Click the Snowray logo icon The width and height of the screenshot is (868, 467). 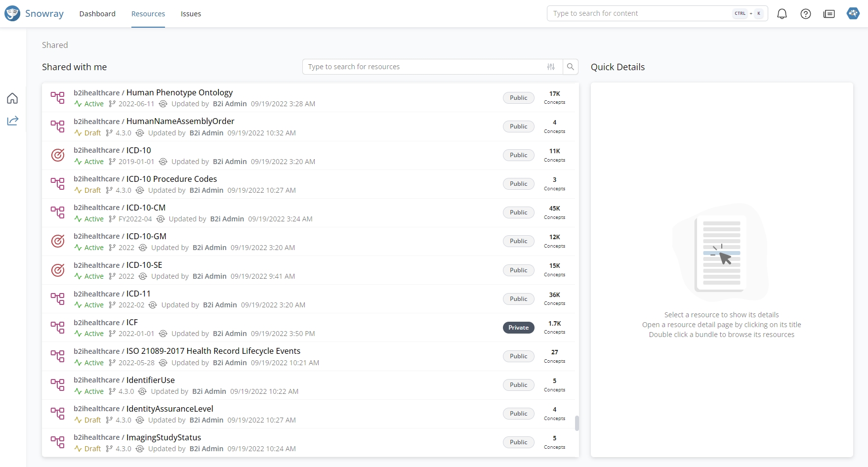pos(12,13)
